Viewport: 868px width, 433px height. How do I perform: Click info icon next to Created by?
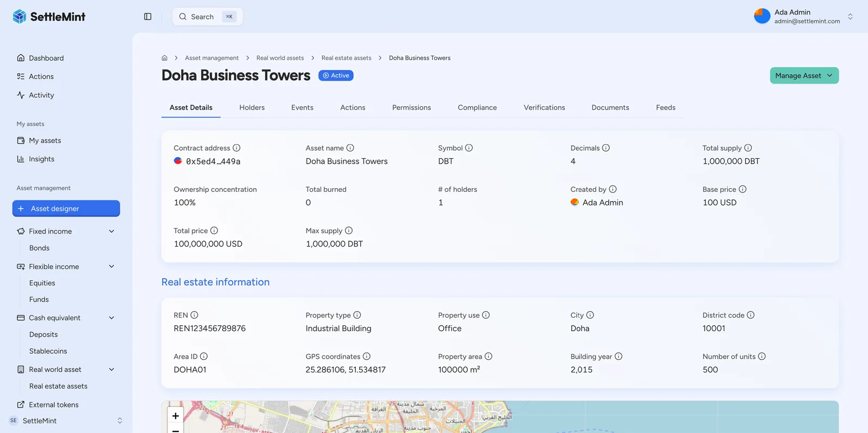tap(613, 189)
